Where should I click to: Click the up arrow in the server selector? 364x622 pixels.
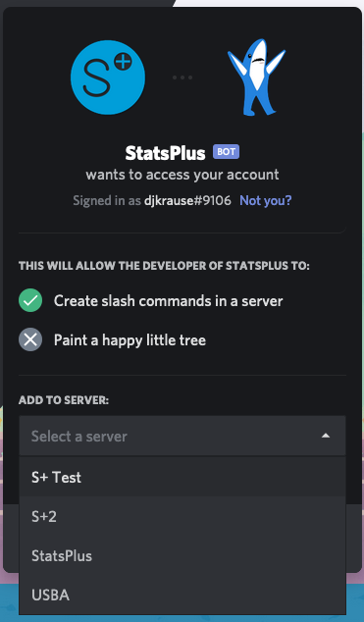tap(326, 436)
